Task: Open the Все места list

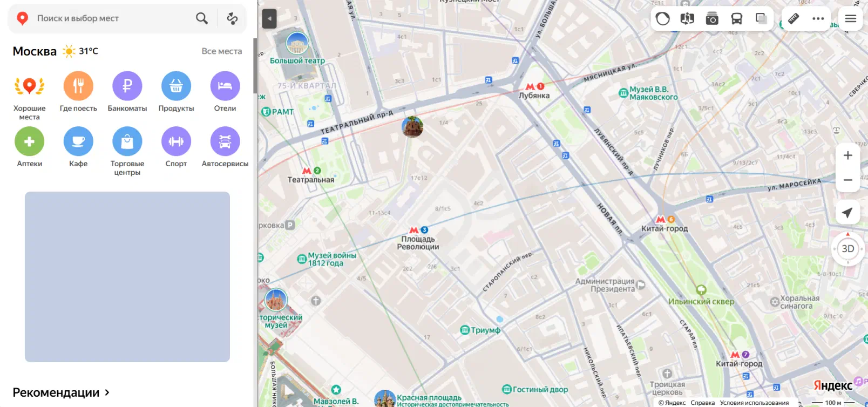Action: pyautogui.click(x=222, y=51)
